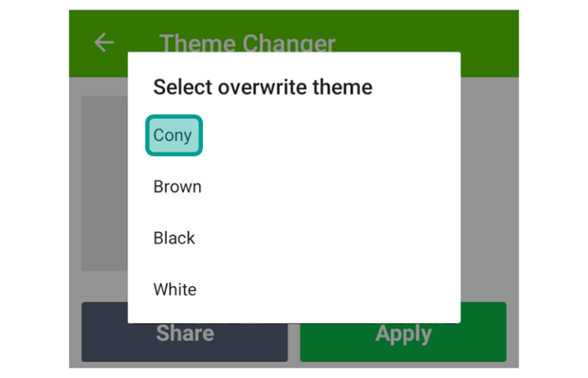Return to previous screen with left arrow
The width and height of the screenshot is (588, 378).
[x=104, y=42]
